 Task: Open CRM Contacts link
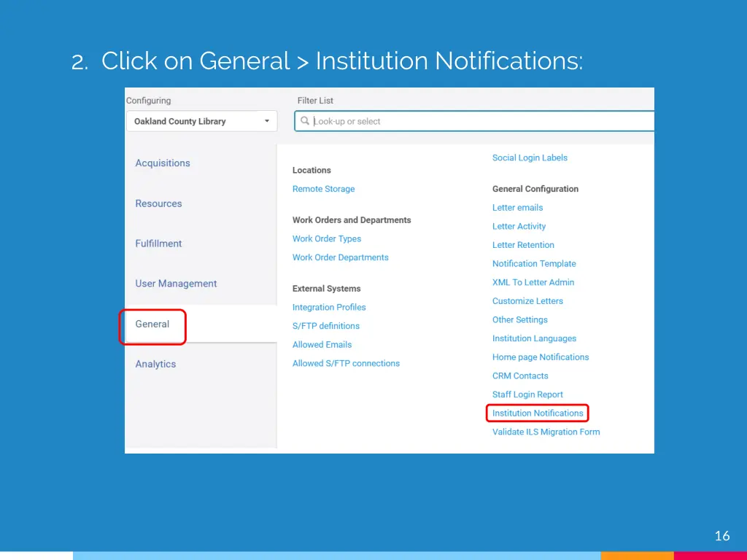coord(520,376)
